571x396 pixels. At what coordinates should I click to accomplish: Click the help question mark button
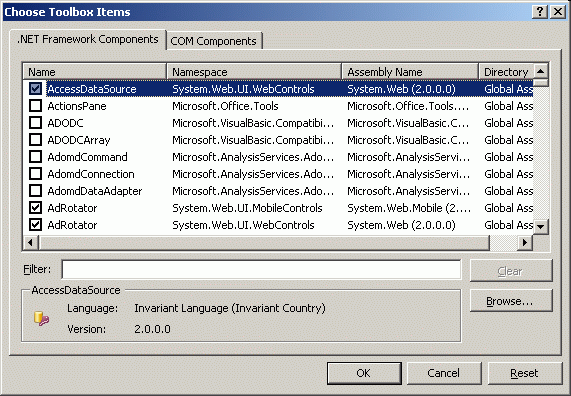tap(540, 12)
